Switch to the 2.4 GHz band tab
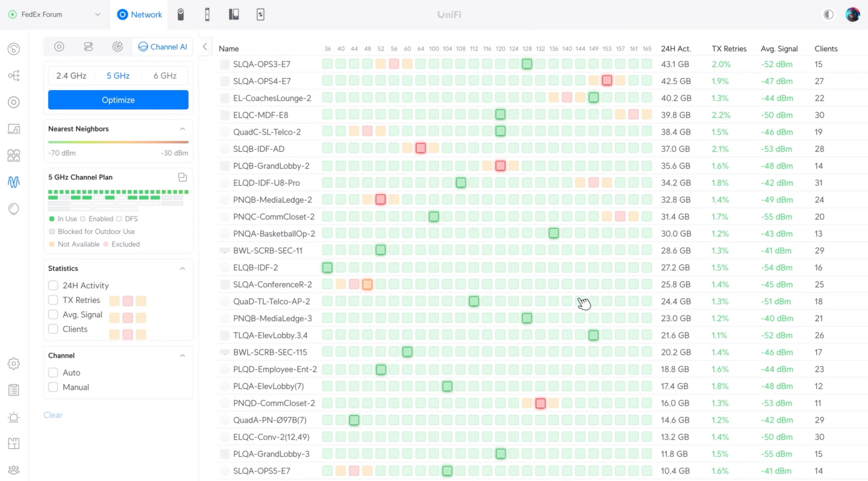The image size is (868, 481). (71, 76)
